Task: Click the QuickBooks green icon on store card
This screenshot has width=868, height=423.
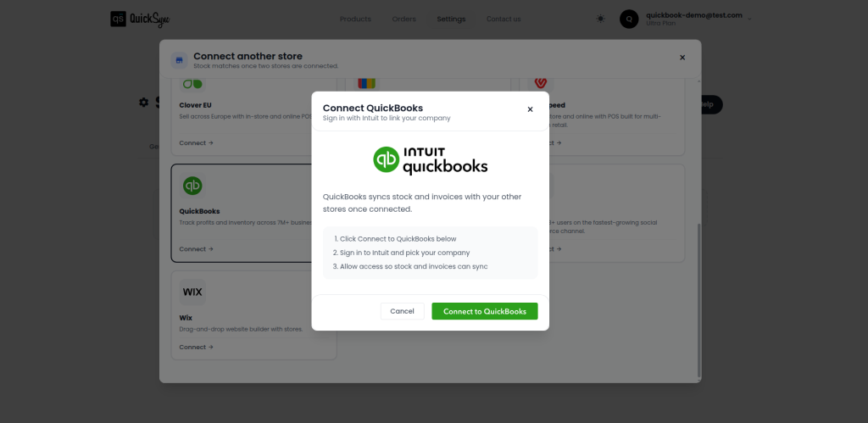Action: tap(192, 186)
